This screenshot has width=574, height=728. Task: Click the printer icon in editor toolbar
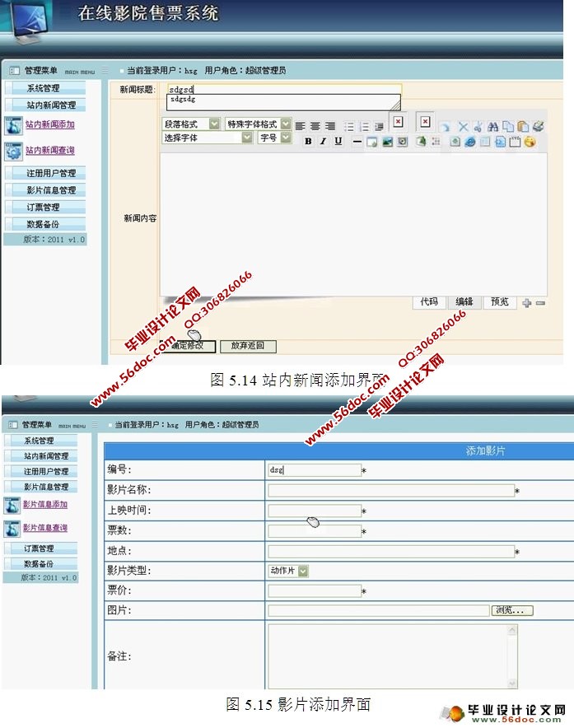coord(538,127)
